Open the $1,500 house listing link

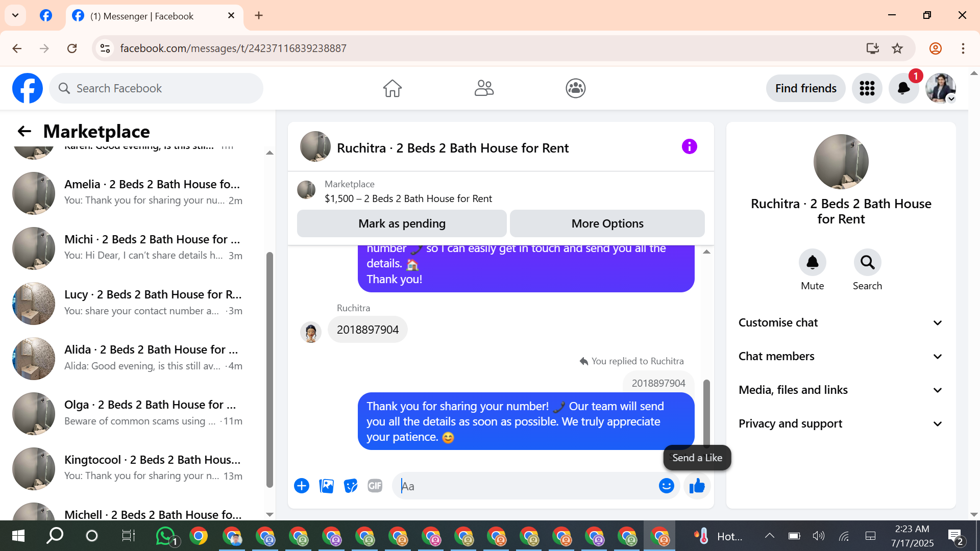point(408,198)
